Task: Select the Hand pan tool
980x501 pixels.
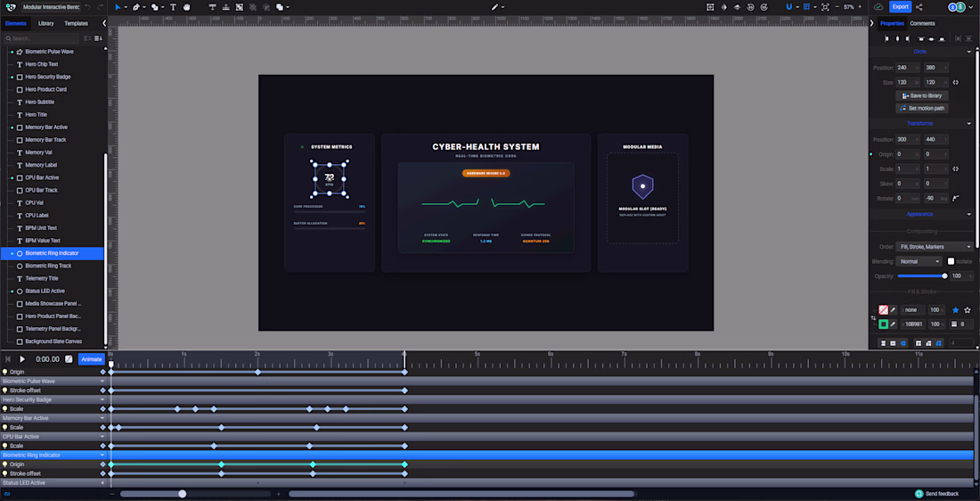Action: (186, 7)
